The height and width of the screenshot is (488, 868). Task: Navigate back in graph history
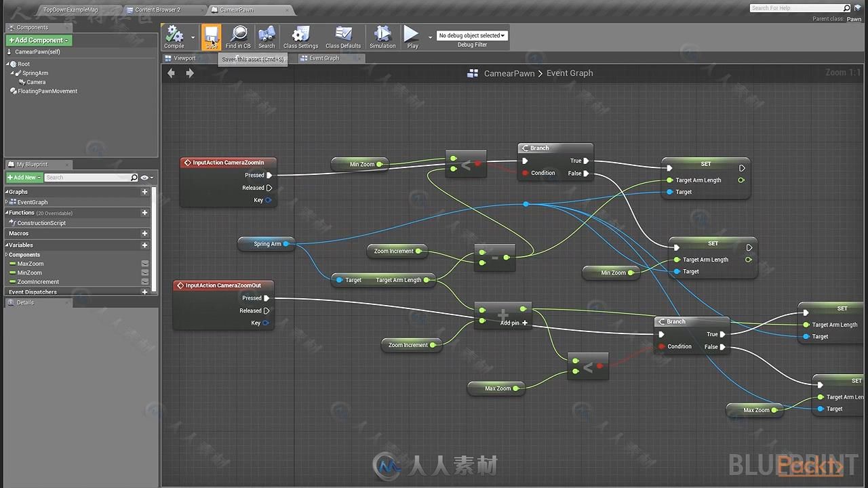tap(171, 73)
